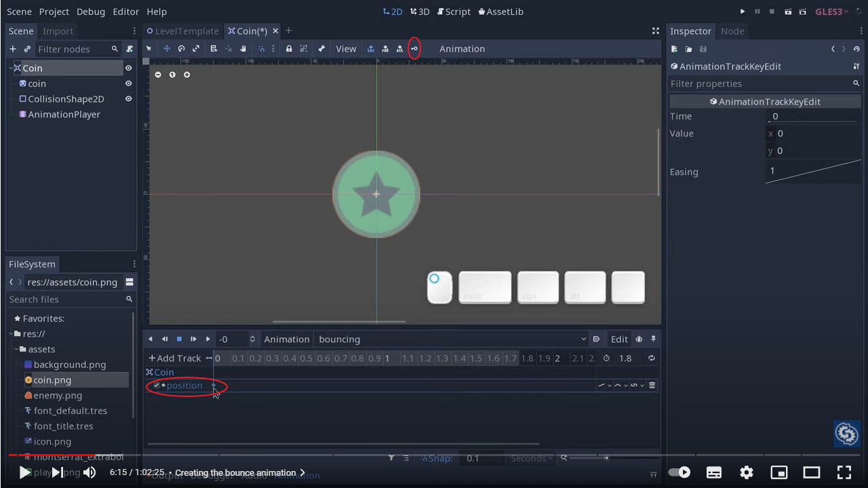Switch to the Script workspace
868x488 pixels.
[x=454, y=12]
